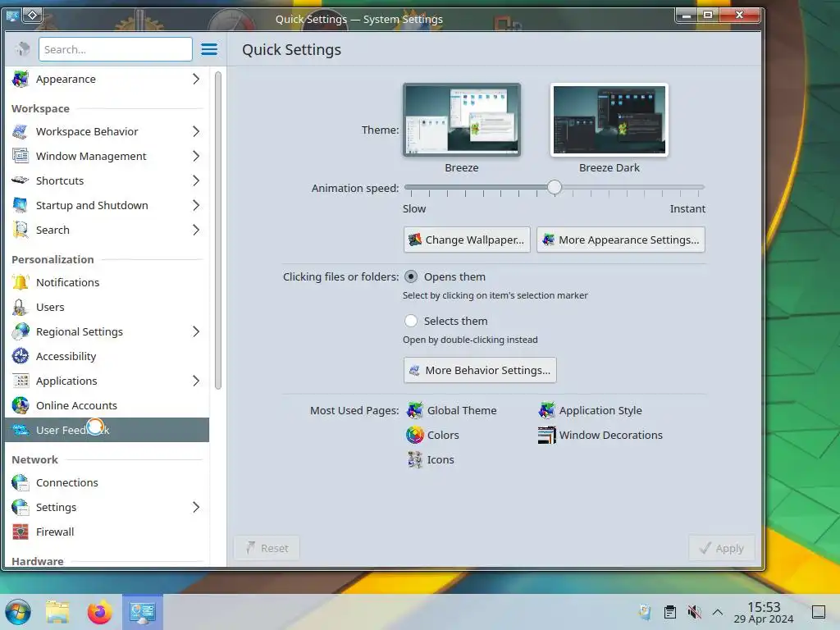Click the Firewall brick wall icon
Viewport: 840px width, 630px height.
tap(21, 532)
